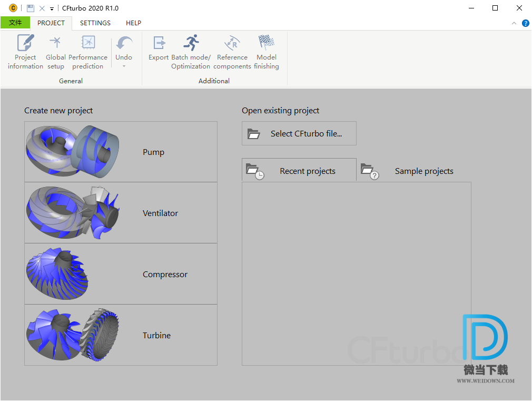
Task: Launch Performance prediction
Action: tap(88, 52)
